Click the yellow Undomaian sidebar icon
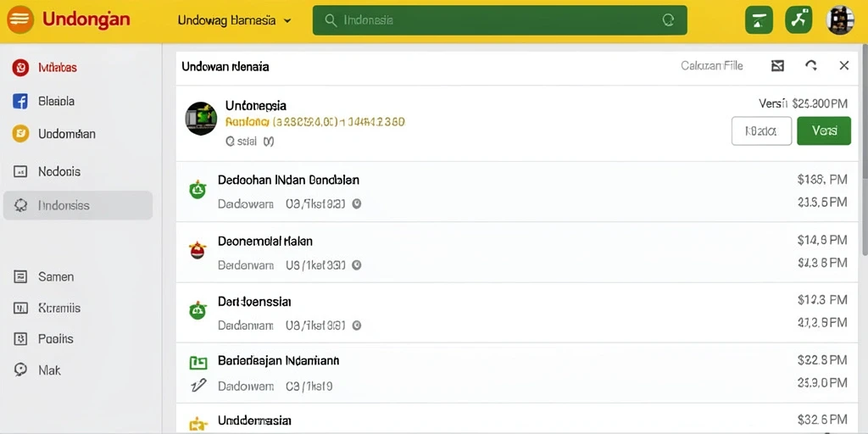 pyautogui.click(x=20, y=133)
